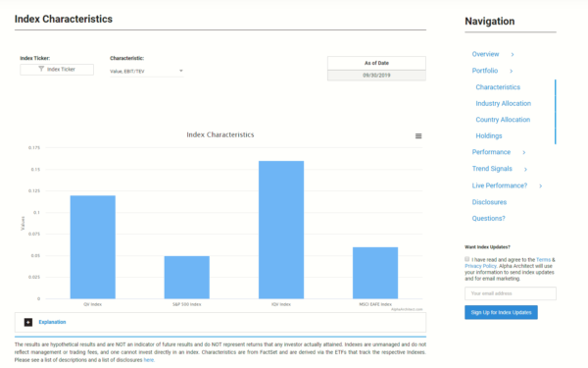Click the As of Date value
This screenshot has width=588, height=368.
[376, 76]
